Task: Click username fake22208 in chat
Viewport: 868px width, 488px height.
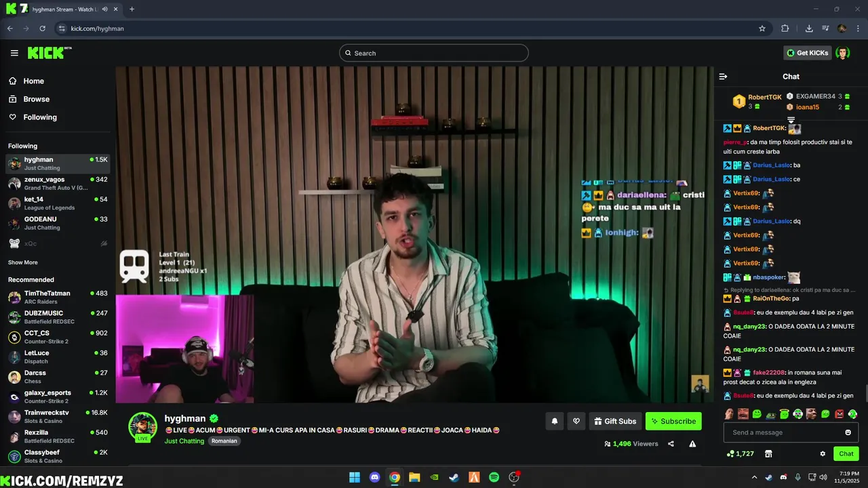Action: click(x=768, y=373)
